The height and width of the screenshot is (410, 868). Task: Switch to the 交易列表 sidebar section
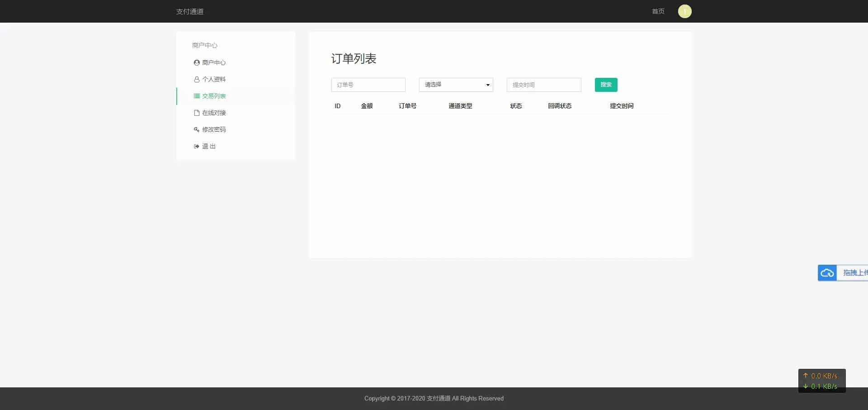(214, 96)
